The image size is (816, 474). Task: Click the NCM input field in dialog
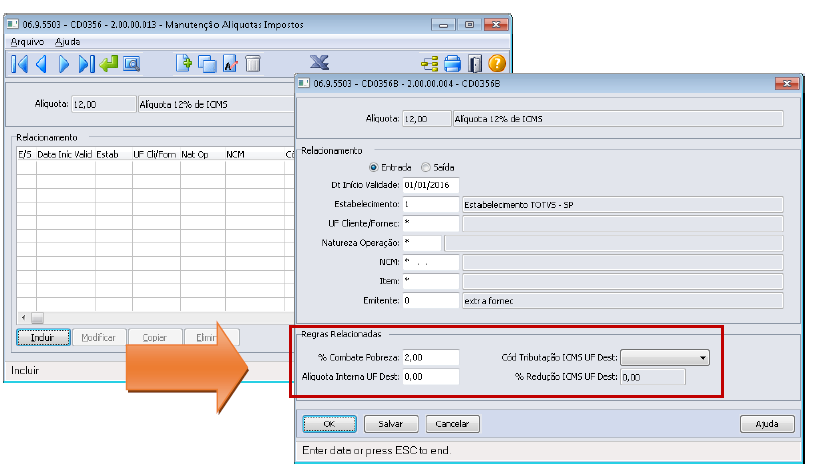(x=431, y=262)
